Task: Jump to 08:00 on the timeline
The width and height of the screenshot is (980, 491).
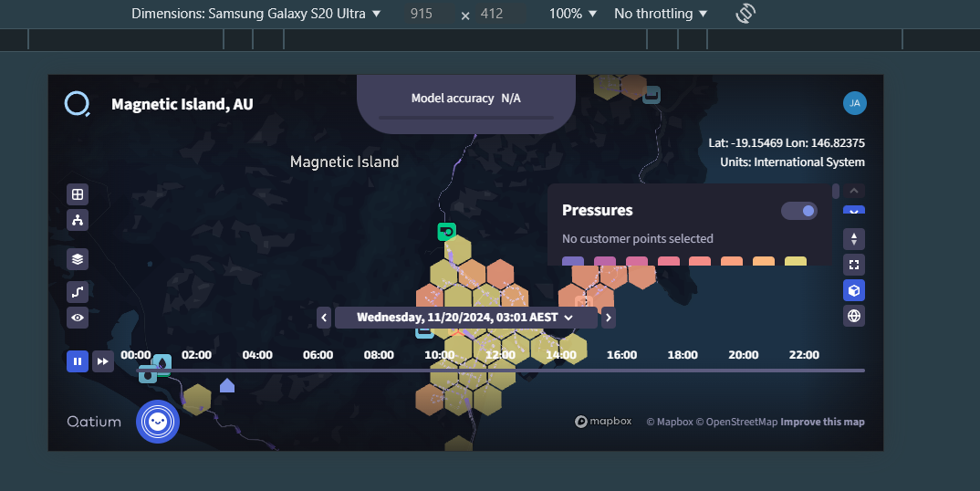Action: pos(379,355)
